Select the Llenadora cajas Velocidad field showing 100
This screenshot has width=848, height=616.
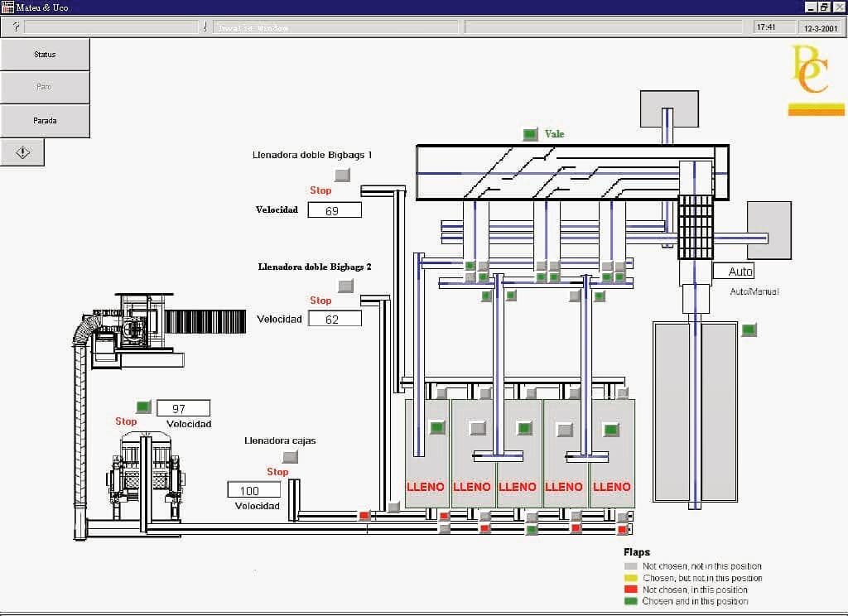253,490
